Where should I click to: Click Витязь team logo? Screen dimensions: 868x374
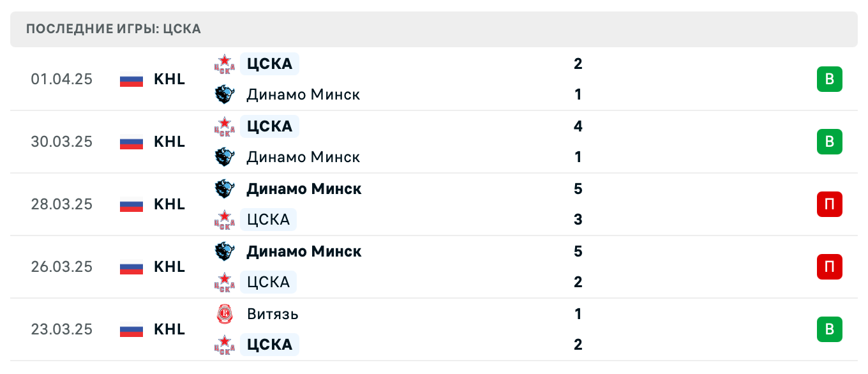tap(225, 314)
